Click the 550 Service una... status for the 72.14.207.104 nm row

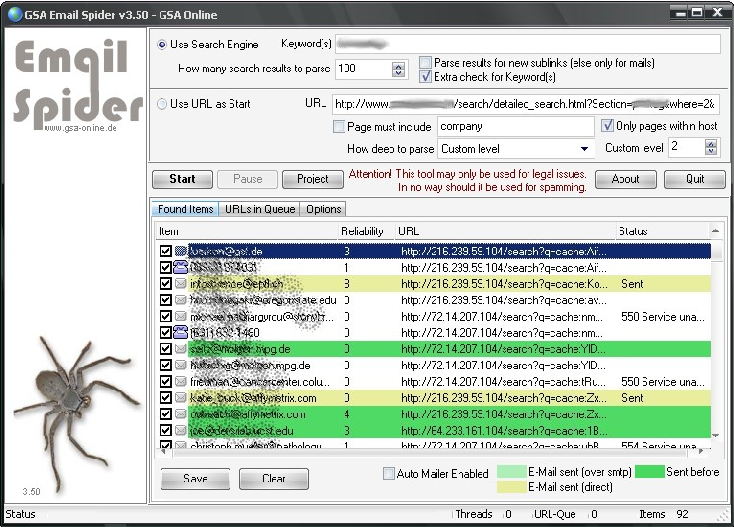coord(662,316)
